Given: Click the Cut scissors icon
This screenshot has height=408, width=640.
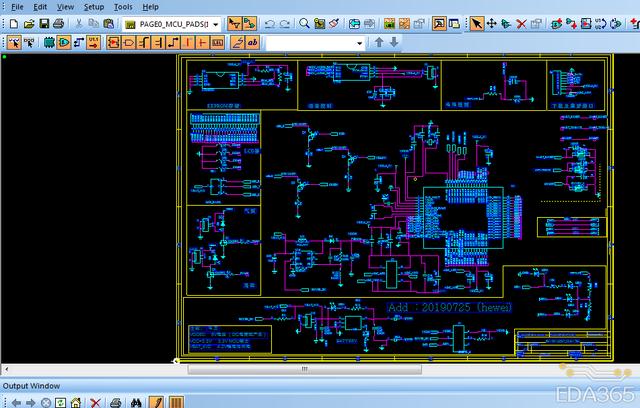Looking at the screenshot, I should (78, 24).
